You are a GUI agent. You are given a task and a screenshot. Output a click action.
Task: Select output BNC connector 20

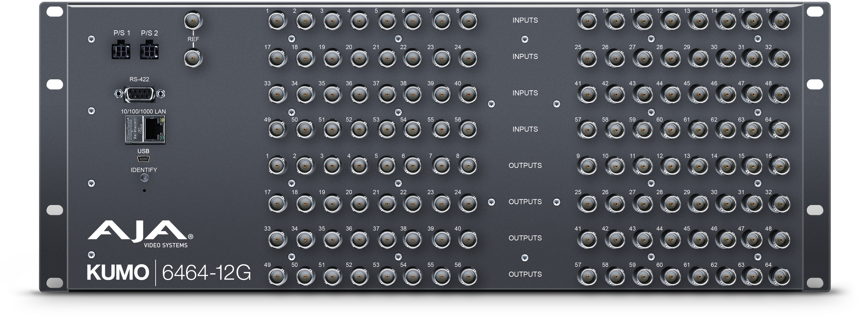coord(359,204)
